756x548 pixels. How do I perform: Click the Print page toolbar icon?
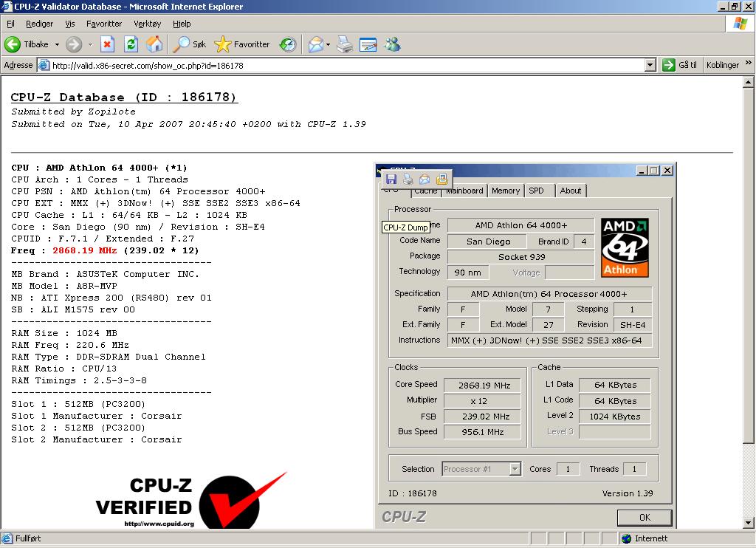point(345,44)
